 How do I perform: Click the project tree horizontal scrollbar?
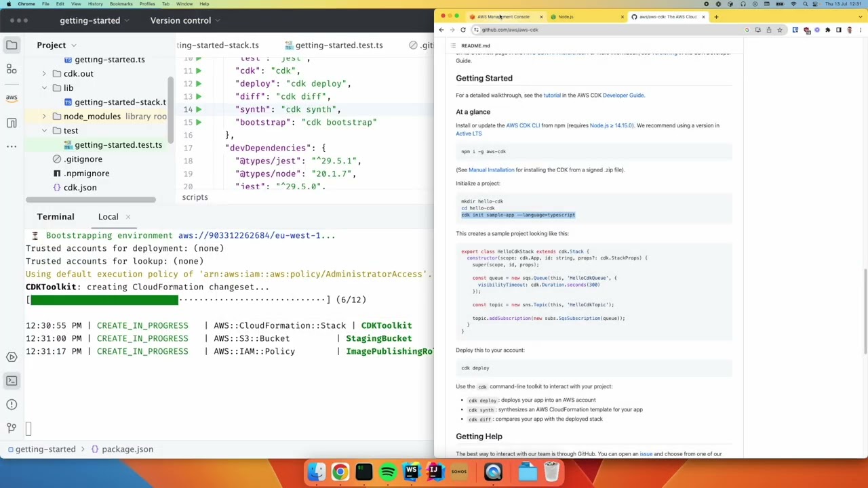(x=91, y=200)
